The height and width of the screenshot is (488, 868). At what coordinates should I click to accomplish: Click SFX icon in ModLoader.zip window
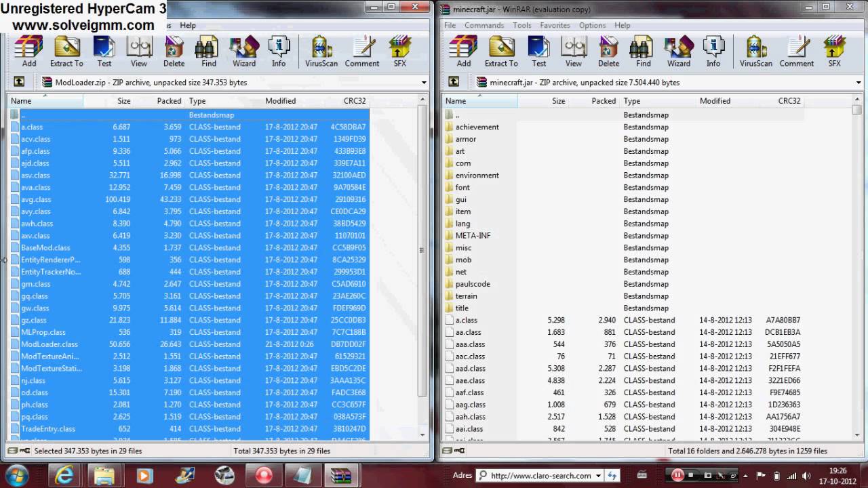(400, 52)
